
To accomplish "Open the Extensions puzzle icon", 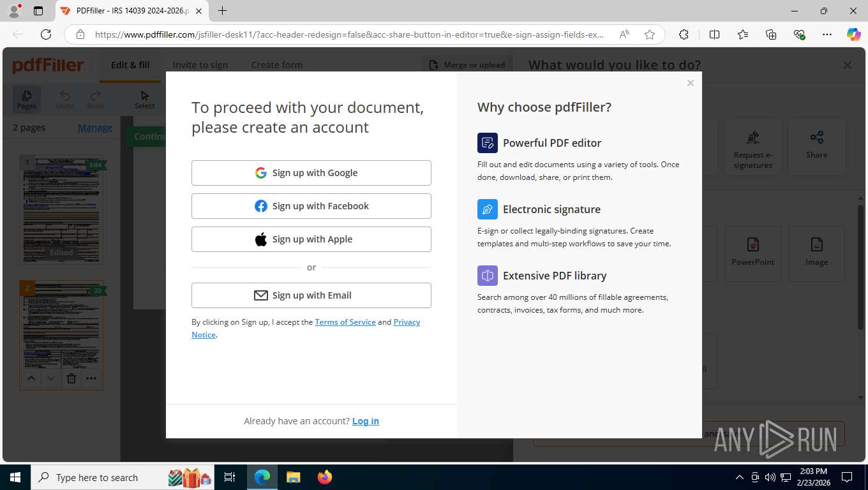I will tap(684, 34).
